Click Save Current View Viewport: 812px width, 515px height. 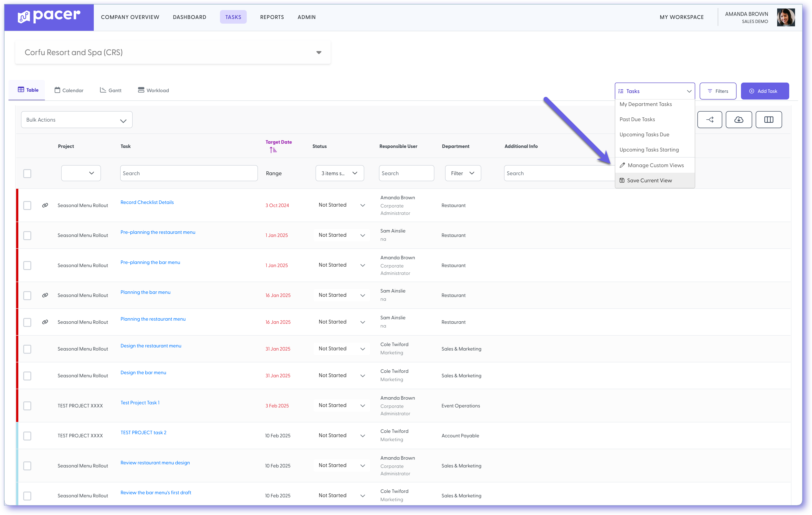tap(655, 181)
